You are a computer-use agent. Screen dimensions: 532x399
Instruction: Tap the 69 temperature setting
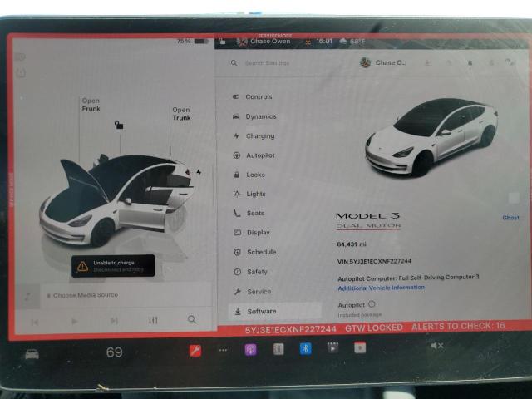pos(115,352)
